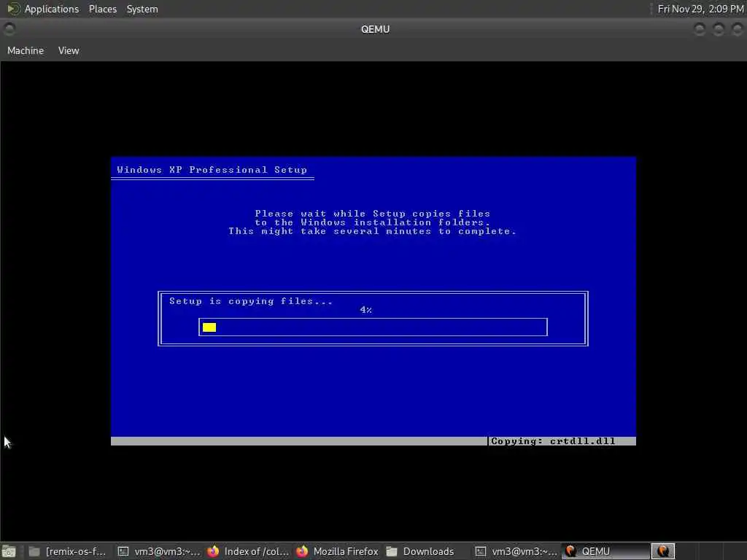Screen dimensions: 747x560
Task: Click the QEMU icon in the taskbar entry
Action: pyautogui.click(x=570, y=551)
